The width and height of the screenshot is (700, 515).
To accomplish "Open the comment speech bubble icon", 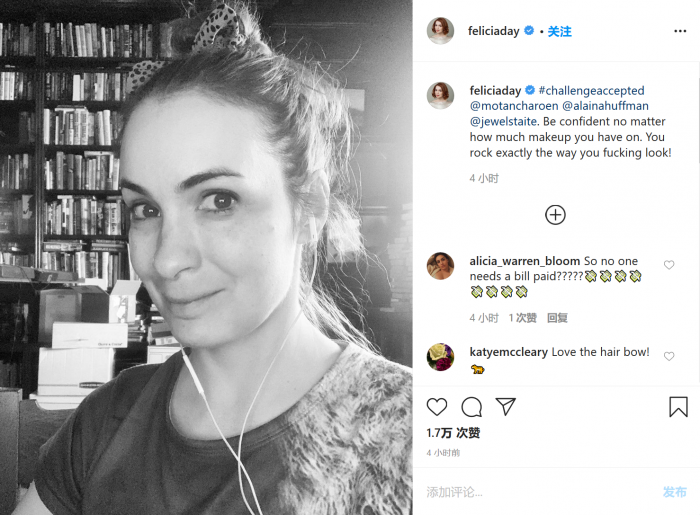I will tap(471, 407).
